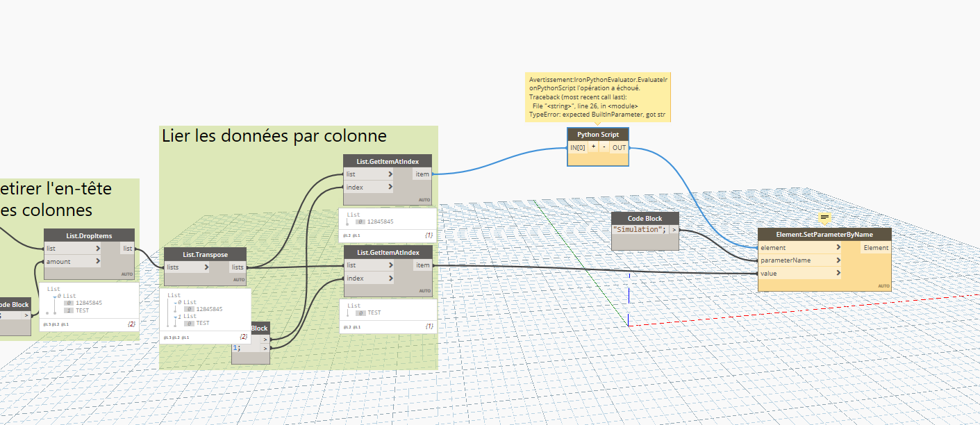The height and width of the screenshot is (425, 980).
Task: Click the @L1 level badge under List.Transpose preview
Action: click(x=185, y=337)
